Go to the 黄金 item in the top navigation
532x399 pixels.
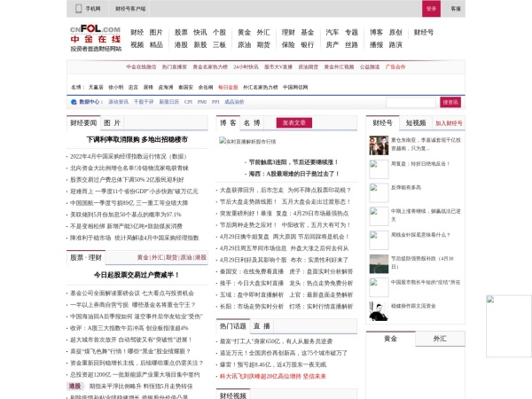[x=245, y=32]
